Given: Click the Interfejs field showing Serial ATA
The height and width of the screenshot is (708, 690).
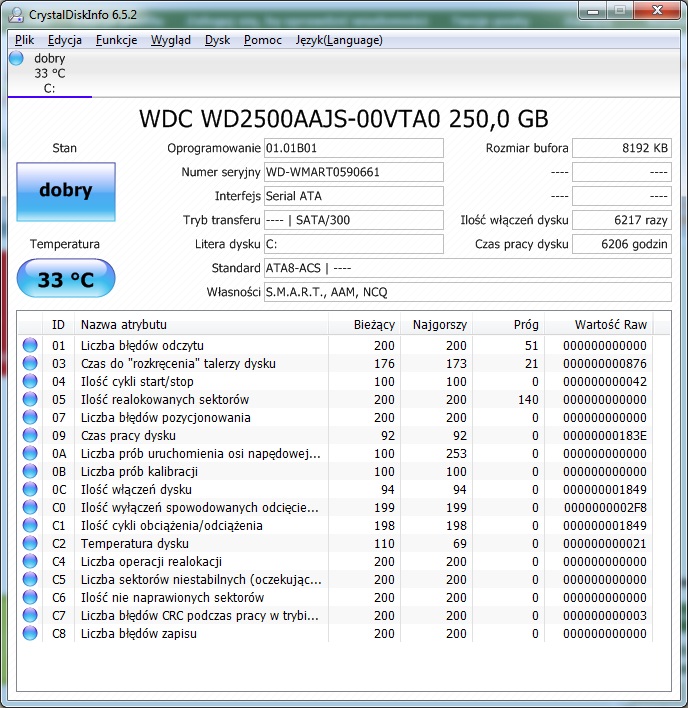Looking at the screenshot, I should pyautogui.click(x=354, y=196).
